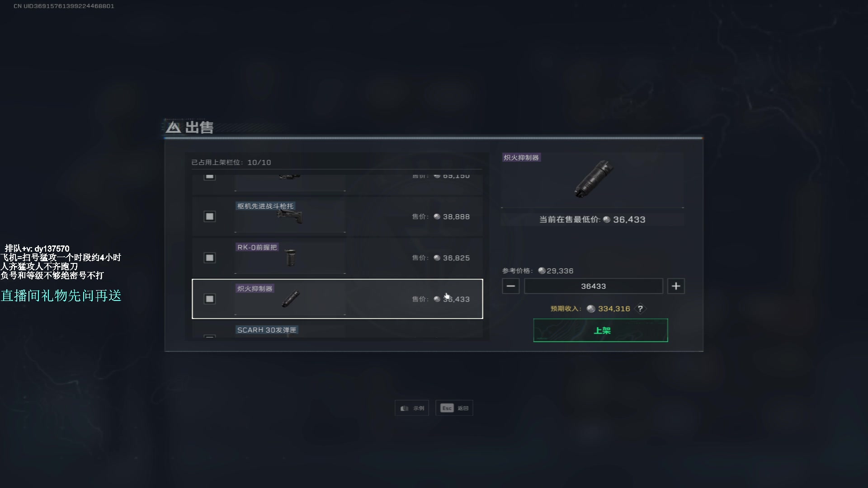Click the 示例 example button
This screenshot has height=488, width=868.
[x=412, y=408]
